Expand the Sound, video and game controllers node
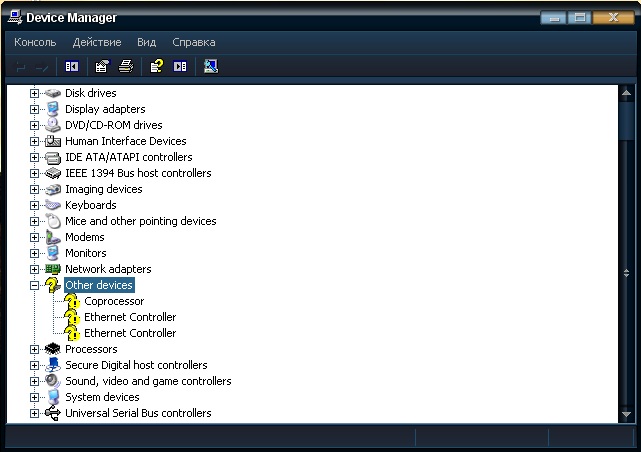641x452 pixels. [34, 381]
